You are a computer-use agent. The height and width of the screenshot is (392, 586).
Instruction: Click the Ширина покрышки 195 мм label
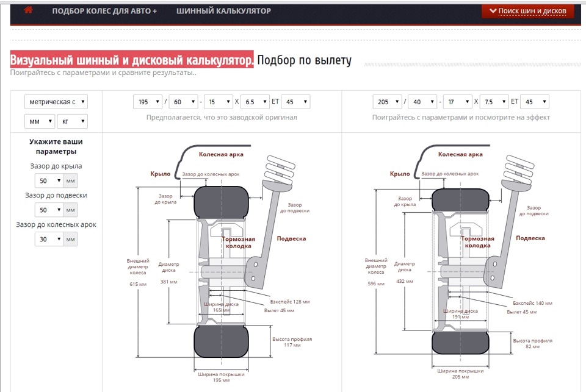(x=221, y=377)
